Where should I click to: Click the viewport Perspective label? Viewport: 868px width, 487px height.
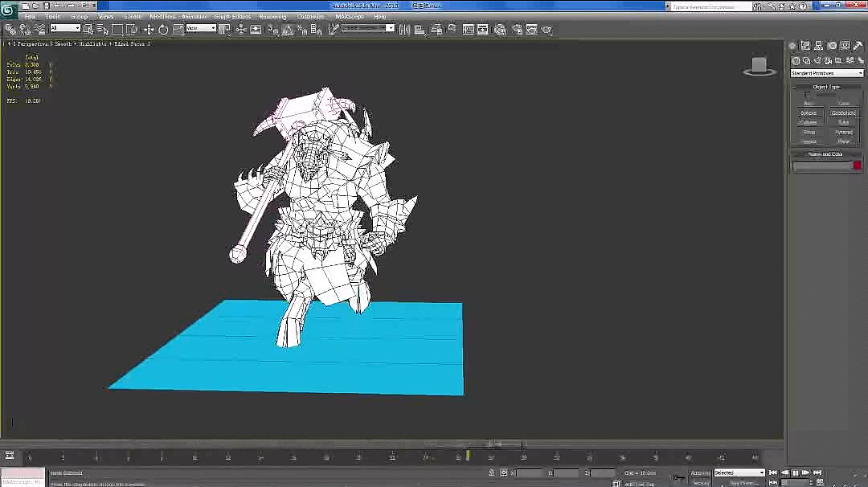coord(33,43)
